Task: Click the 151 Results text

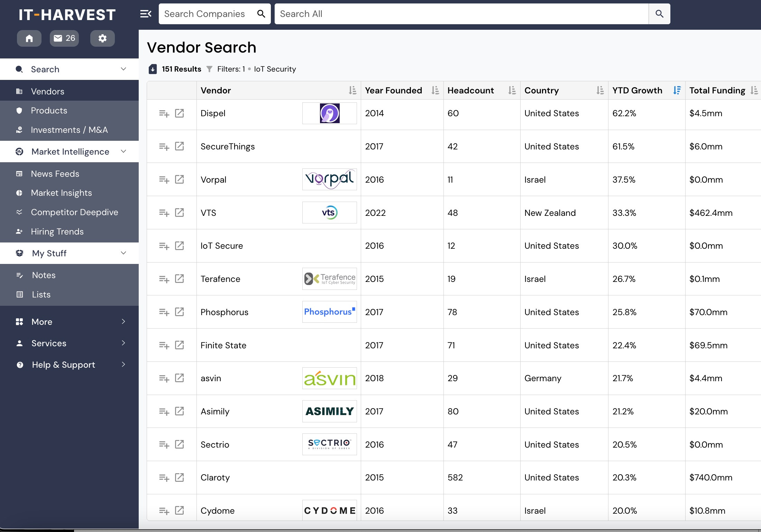Action: pos(181,69)
